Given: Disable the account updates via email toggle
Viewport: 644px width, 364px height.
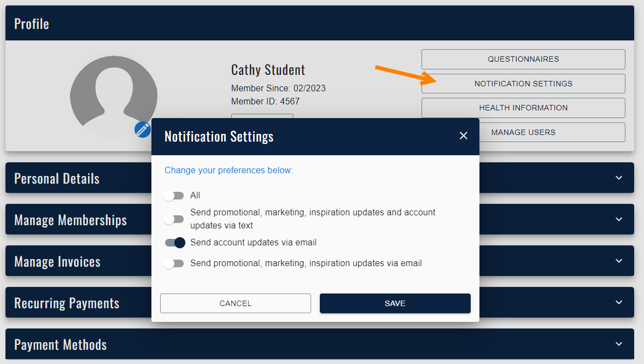Looking at the screenshot, I should tap(175, 243).
